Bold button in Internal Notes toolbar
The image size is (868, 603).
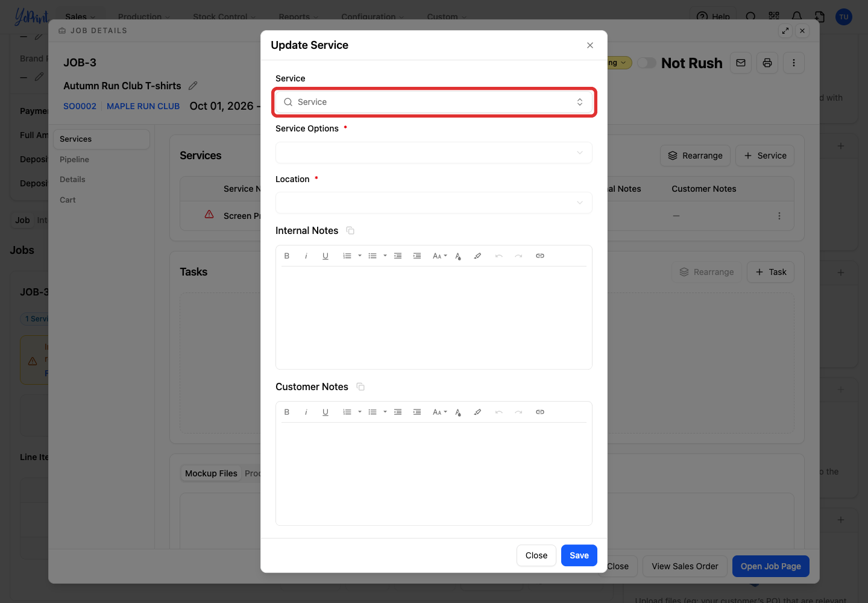tap(287, 256)
